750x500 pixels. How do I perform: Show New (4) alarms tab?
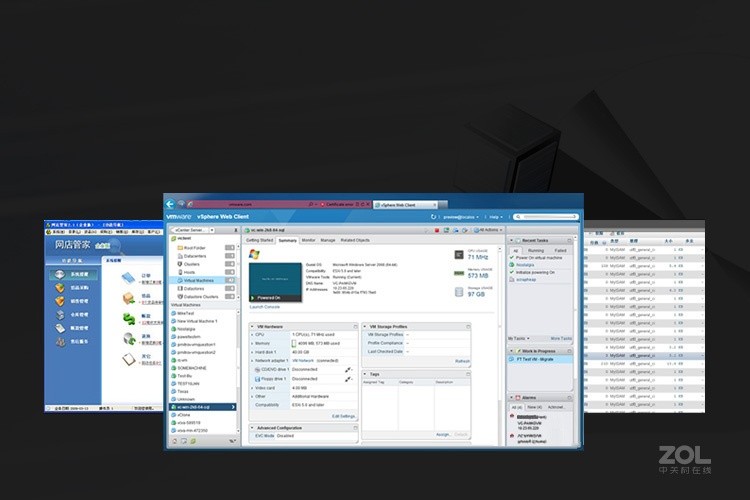[x=534, y=407]
